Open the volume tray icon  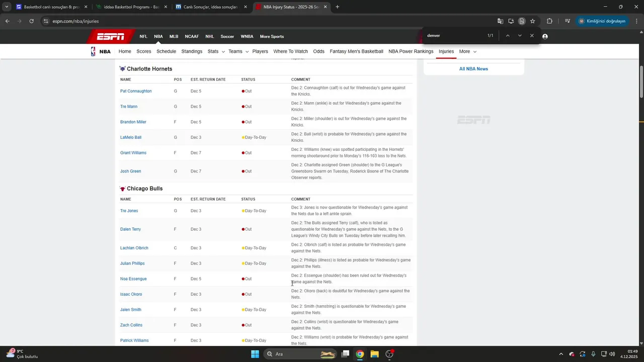point(612,354)
